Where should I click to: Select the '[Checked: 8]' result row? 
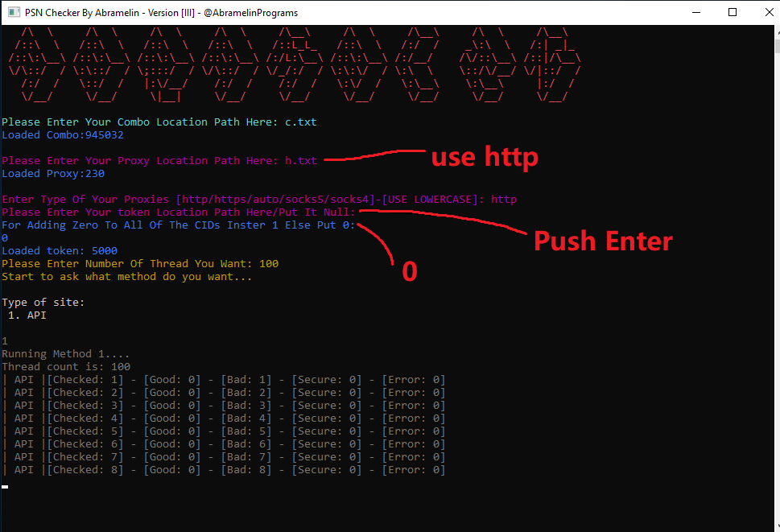coord(224,470)
